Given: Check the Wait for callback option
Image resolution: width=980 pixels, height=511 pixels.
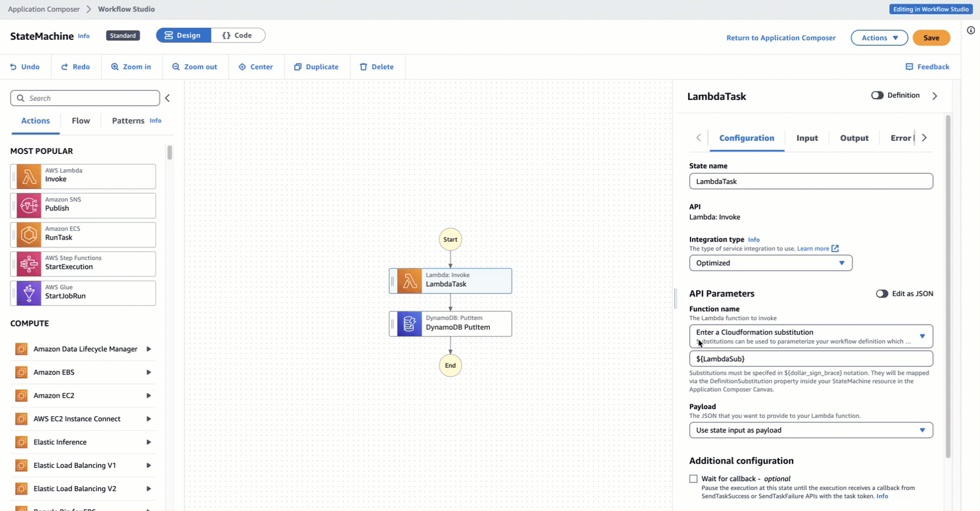Looking at the screenshot, I should [693, 479].
